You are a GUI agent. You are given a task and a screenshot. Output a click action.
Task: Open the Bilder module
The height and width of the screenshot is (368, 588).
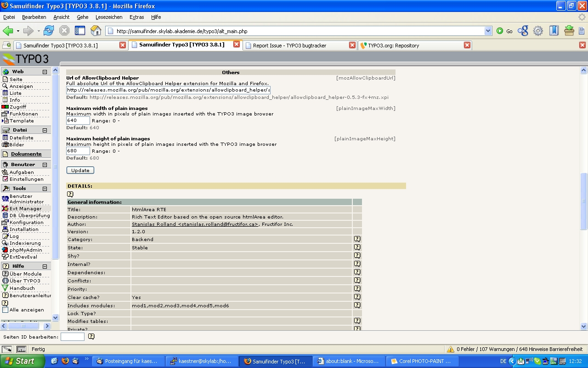[x=17, y=144]
